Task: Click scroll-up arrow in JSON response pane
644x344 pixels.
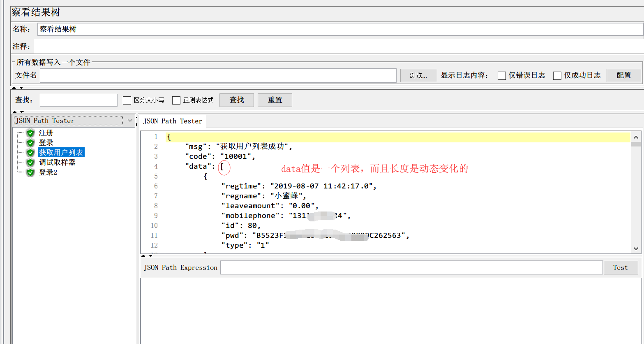Action: click(x=636, y=137)
